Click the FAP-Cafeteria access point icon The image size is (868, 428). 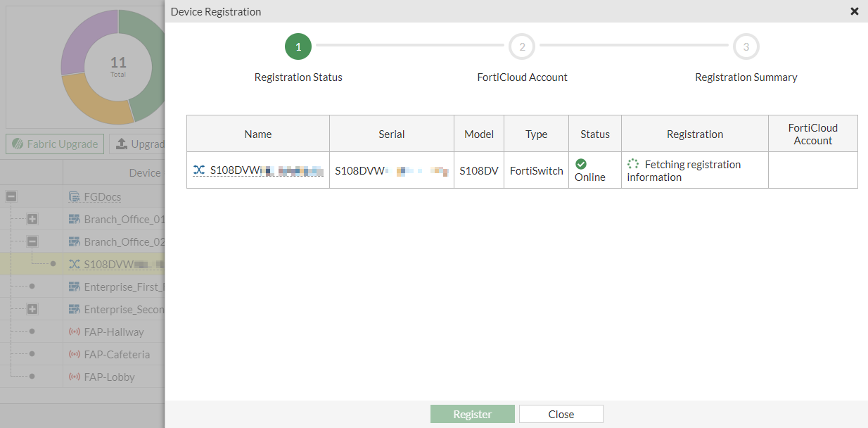click(x=74, y=354)
